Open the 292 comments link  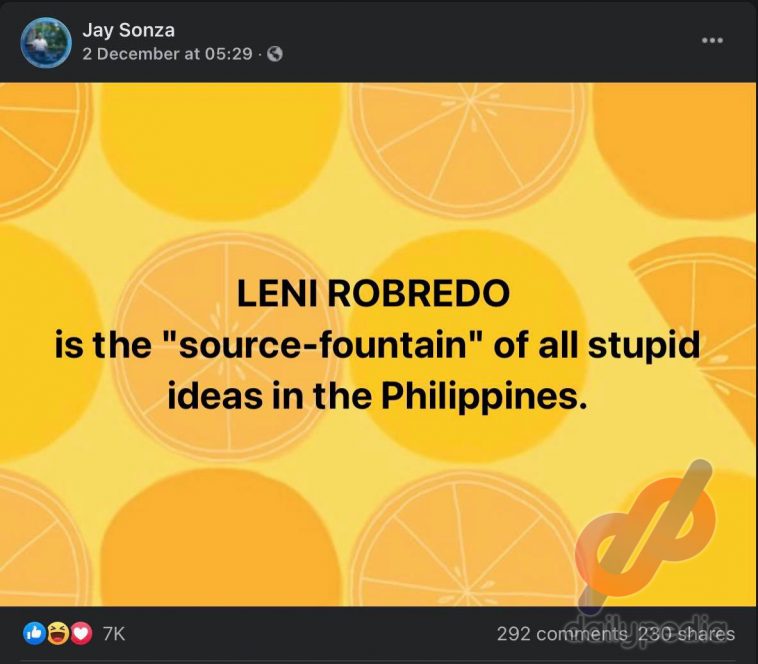[x=562, y=634]
